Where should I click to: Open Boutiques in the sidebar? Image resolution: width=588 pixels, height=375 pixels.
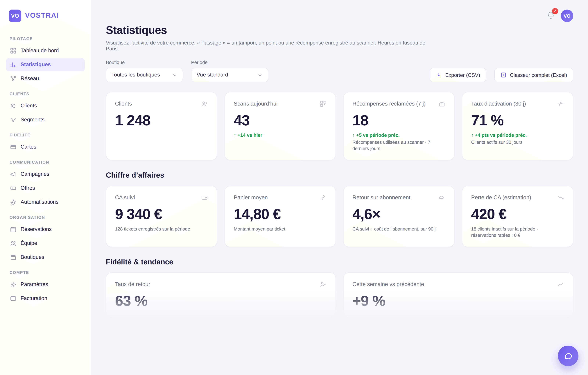45,257
